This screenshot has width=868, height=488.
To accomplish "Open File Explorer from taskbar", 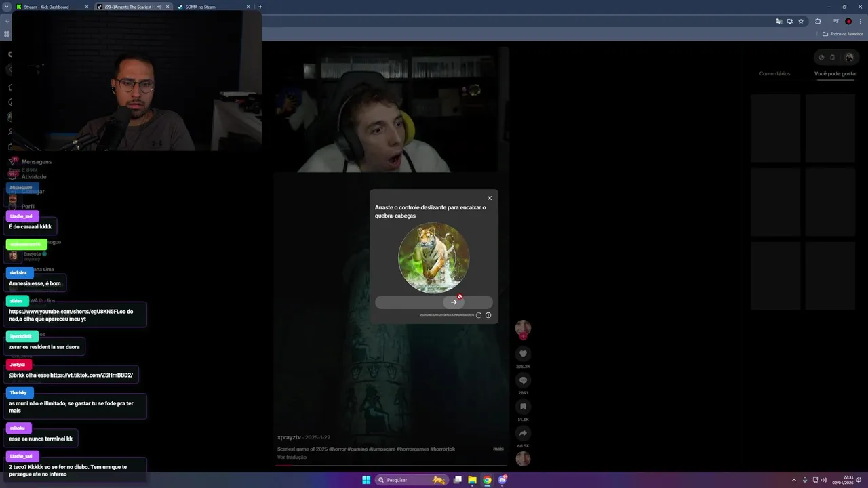I will 472,480.
